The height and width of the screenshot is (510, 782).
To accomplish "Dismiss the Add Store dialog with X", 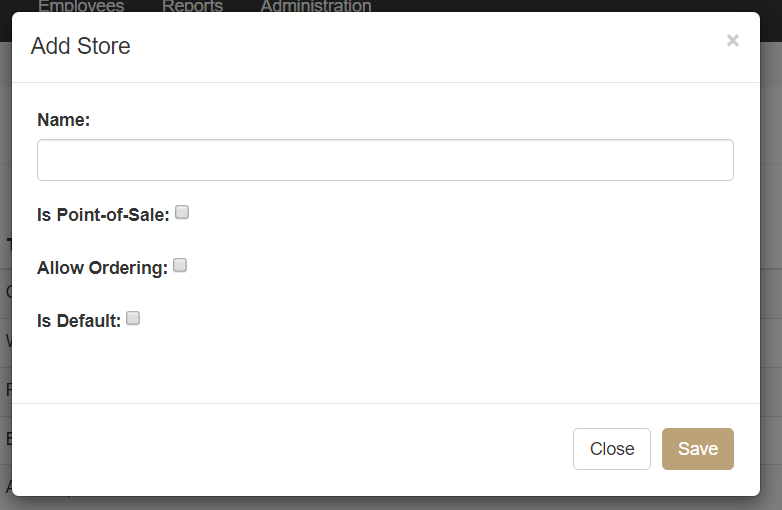I will click(732, 40).
